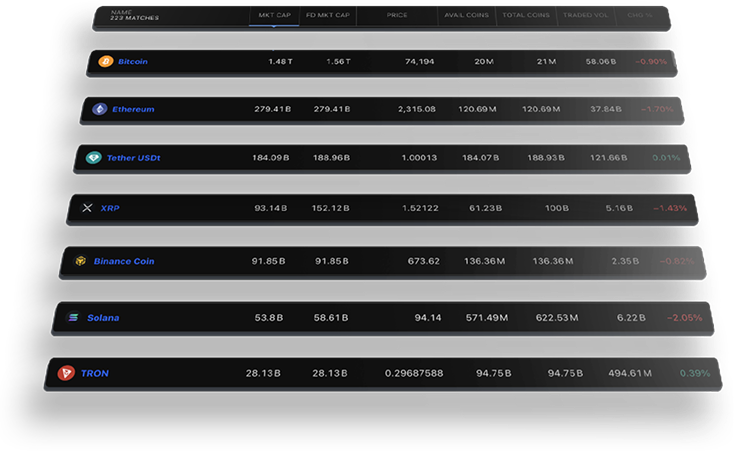Select Bitcoin market cap 1.48 T

coord(280,61)
